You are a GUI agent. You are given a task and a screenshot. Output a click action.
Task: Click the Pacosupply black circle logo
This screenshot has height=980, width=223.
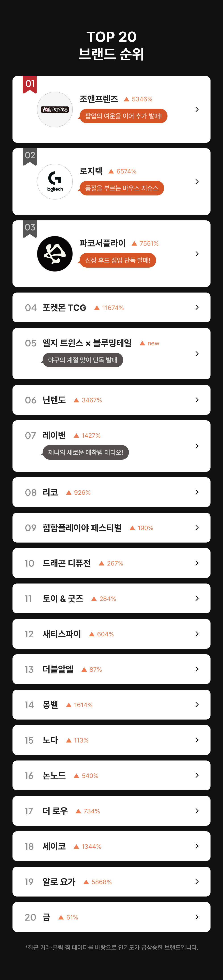54,254
